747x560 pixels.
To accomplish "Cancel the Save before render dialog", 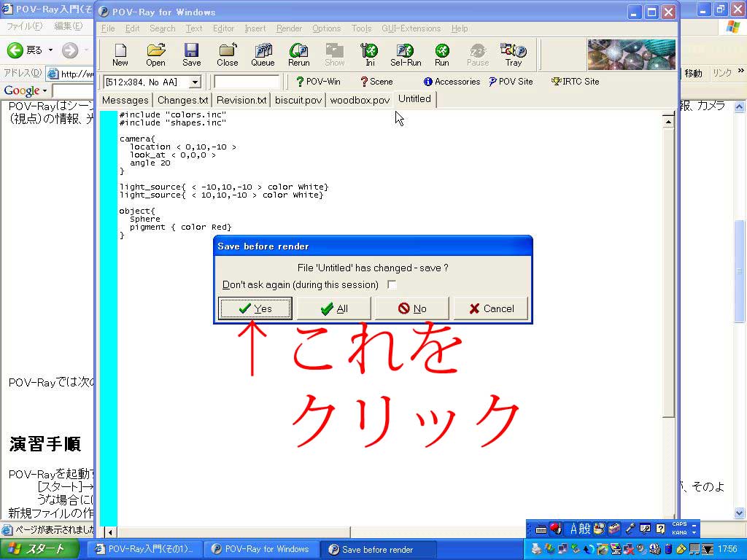I will 491,308.
